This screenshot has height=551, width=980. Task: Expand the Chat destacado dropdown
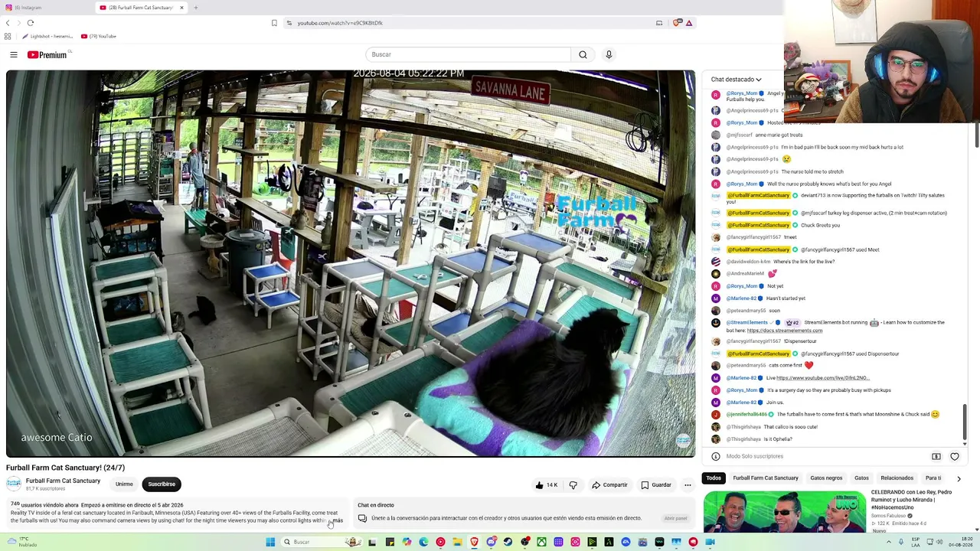pos(736,80)
